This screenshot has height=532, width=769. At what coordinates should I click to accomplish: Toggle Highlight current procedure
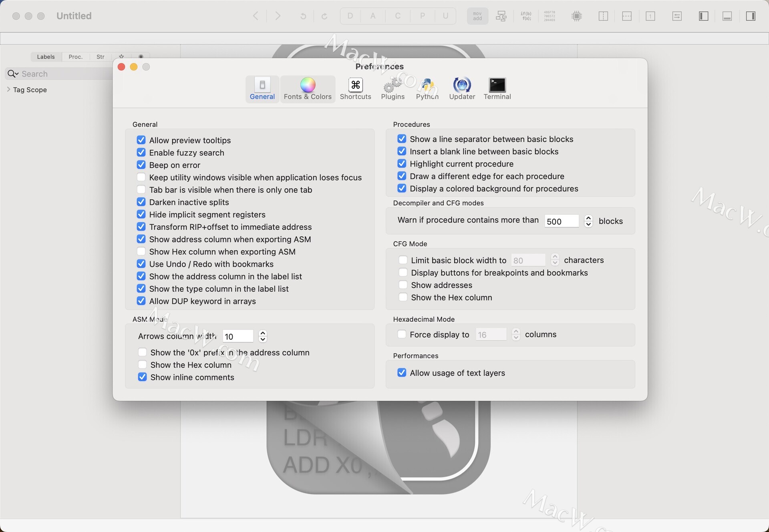tap(402, 164)
